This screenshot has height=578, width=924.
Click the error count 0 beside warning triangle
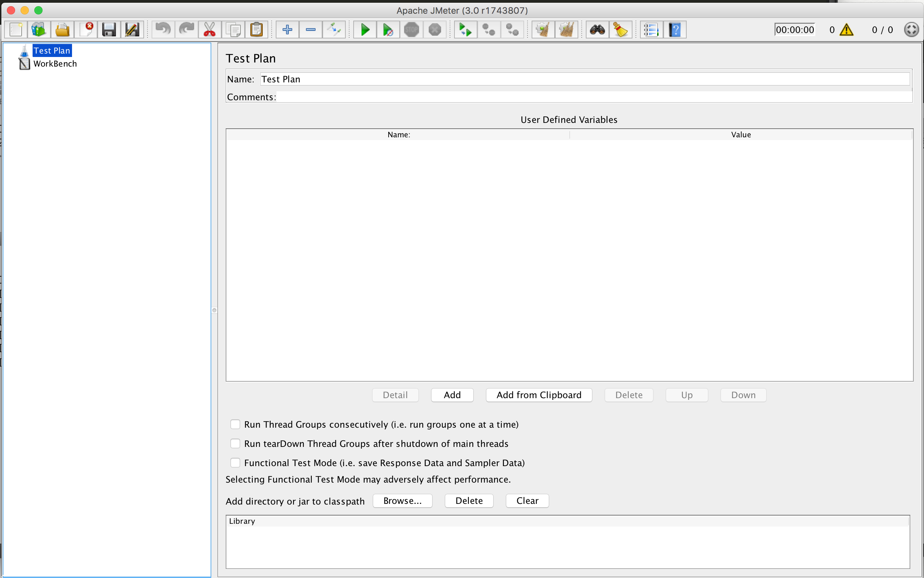[x=832, y=30]
